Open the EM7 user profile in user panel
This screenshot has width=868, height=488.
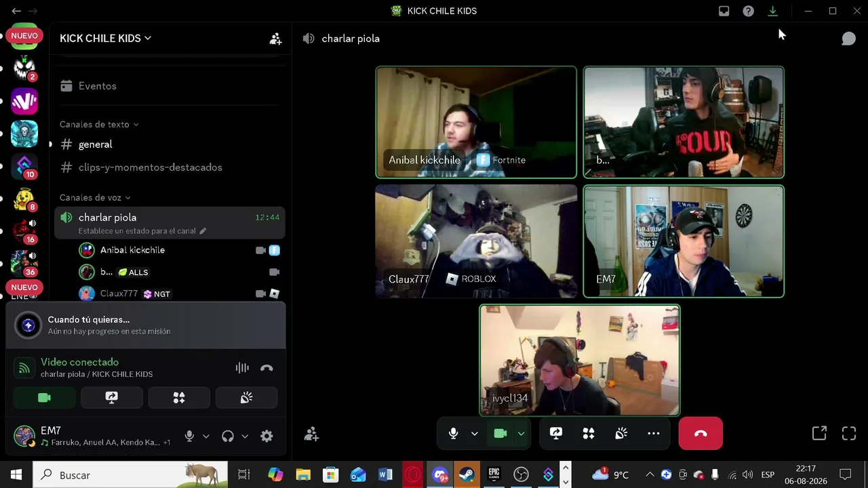point(94,436)
